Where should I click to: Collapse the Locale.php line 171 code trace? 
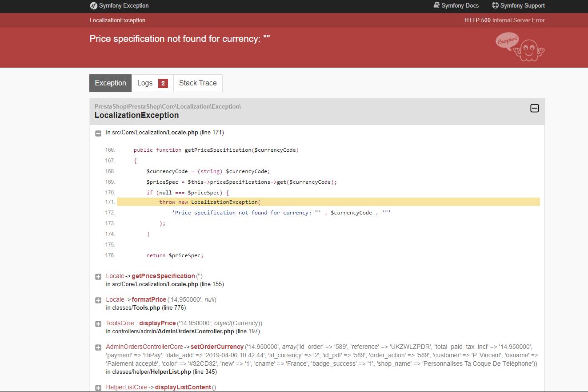98,133
